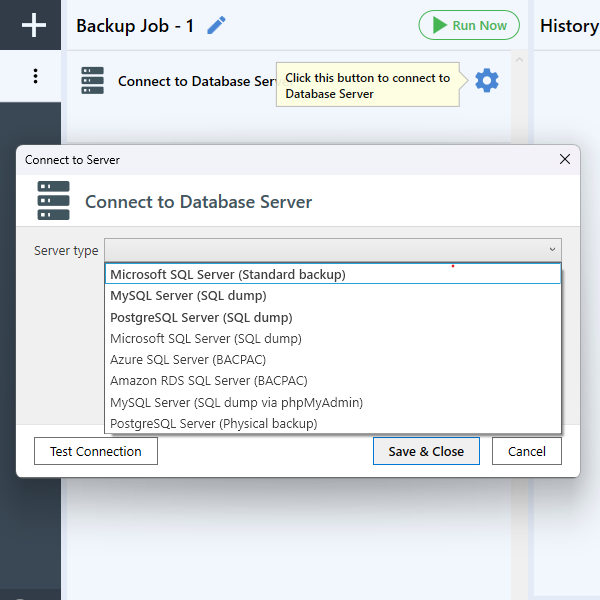Toggle the Server type combo box
Viewport: 600px width, 600px height.
(333, 250)
